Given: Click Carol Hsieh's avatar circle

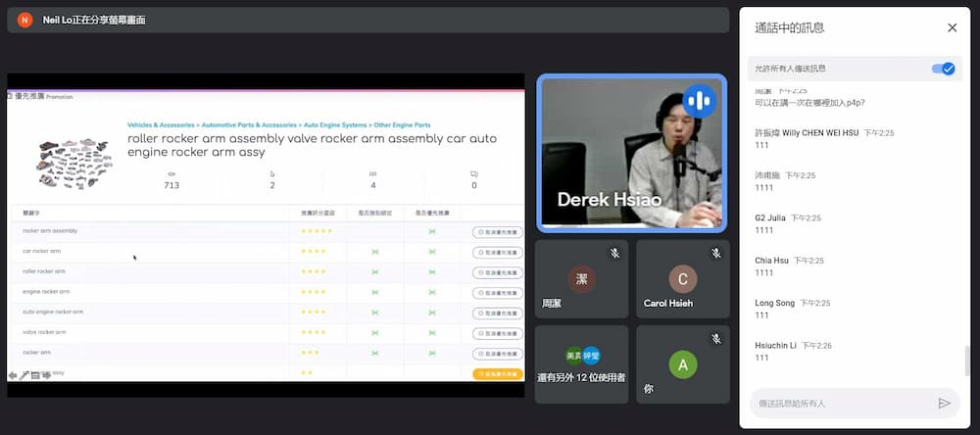Looking at the screenshot, I should 682,279.
